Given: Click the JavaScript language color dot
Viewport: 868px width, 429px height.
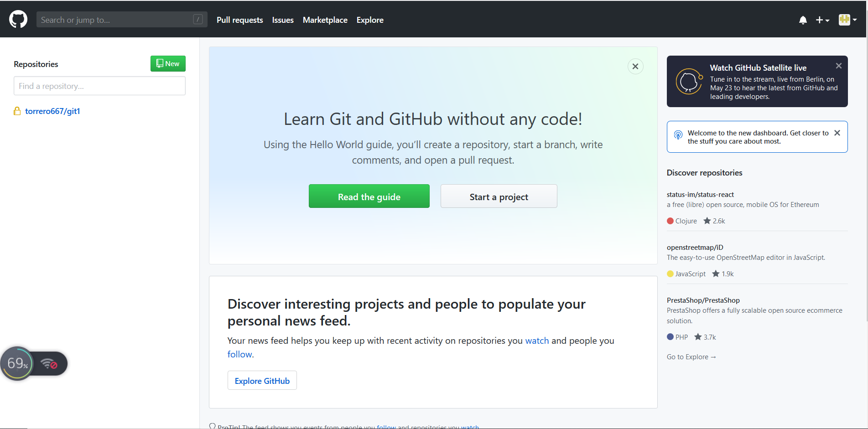Looking at the screenshot, I should (670, 274).
